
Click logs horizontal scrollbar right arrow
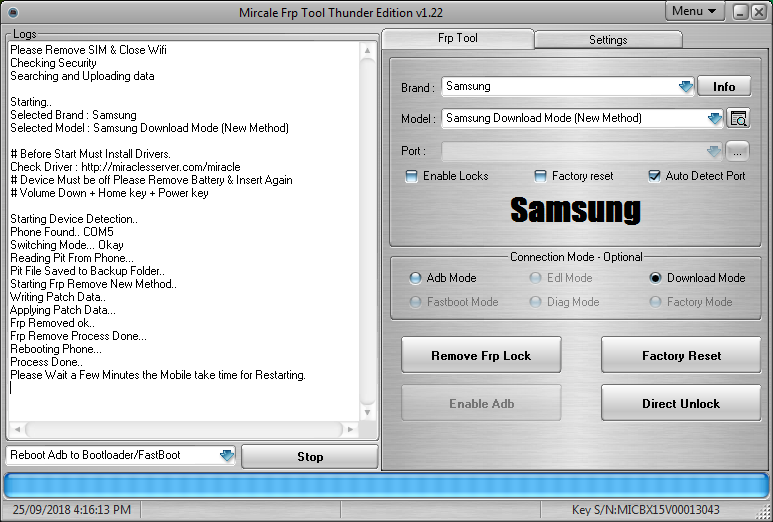(350, 429)
